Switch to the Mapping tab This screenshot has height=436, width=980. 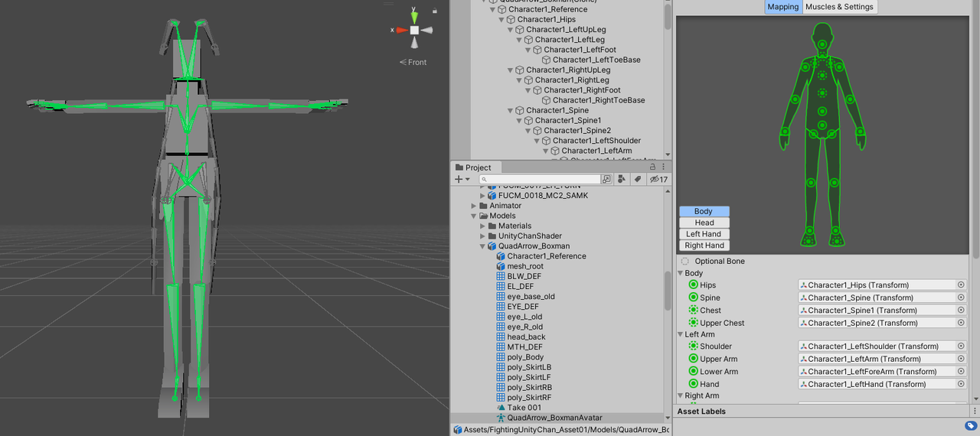pos(783,7)
